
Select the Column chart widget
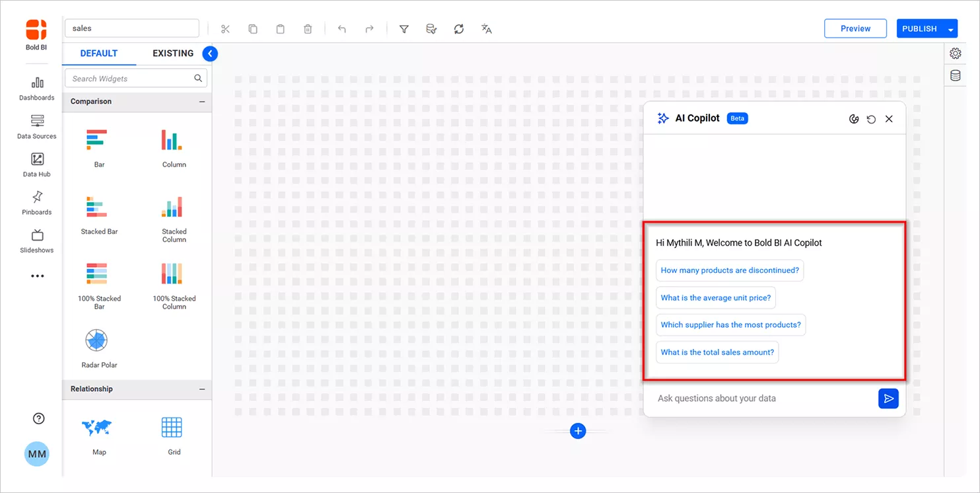pyautogui.click(x=174, y=147)
